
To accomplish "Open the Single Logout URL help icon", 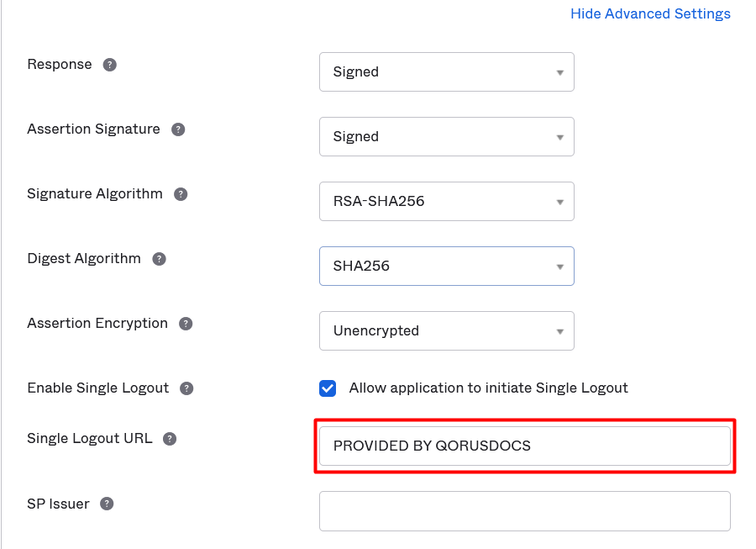I will click(x=170, y=439).
